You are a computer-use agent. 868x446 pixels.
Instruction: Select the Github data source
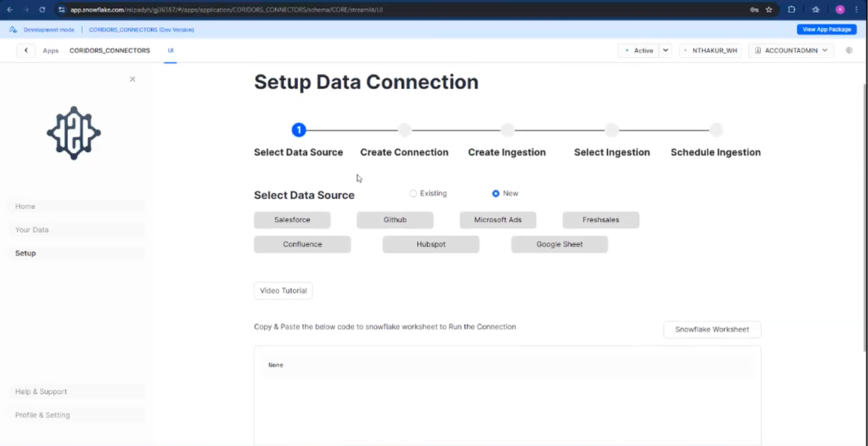click(x=394, y=219)
